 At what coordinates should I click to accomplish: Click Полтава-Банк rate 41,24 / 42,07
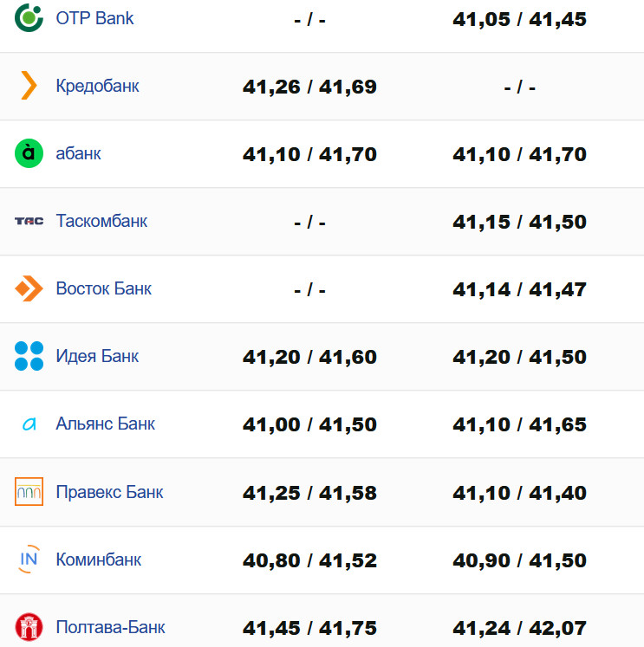point(519,628)
